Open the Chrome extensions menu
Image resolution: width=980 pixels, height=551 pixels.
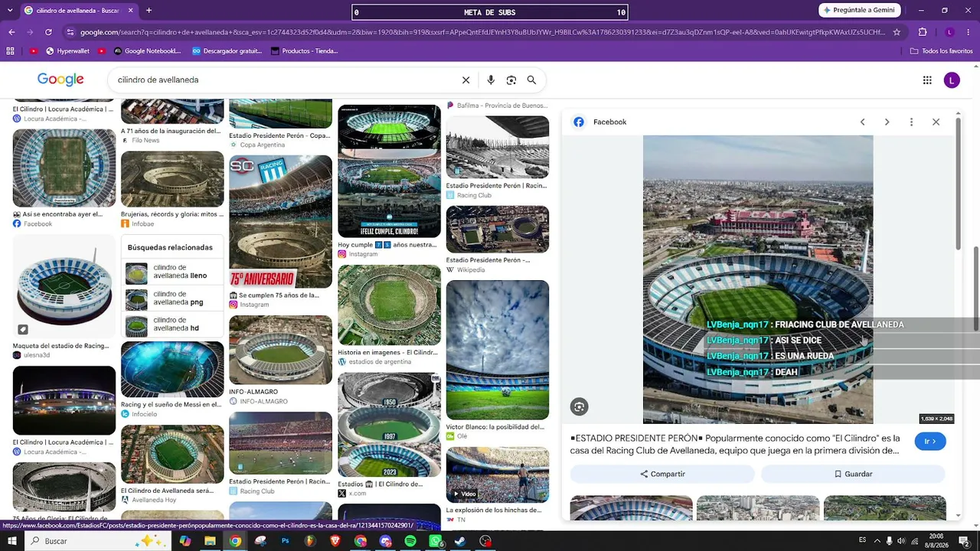[923, 32]
